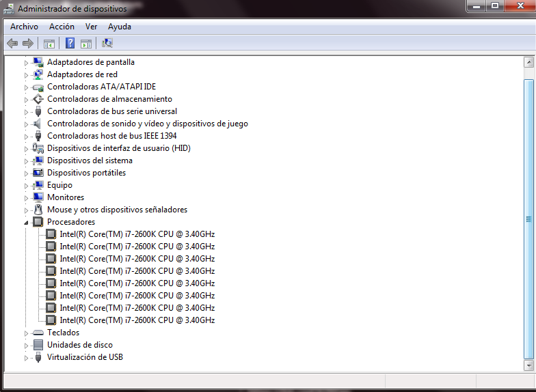Click the Device Manager title bar icon
Image resolution: width=536 pixels, height=392 pixels.
[9, 8]
